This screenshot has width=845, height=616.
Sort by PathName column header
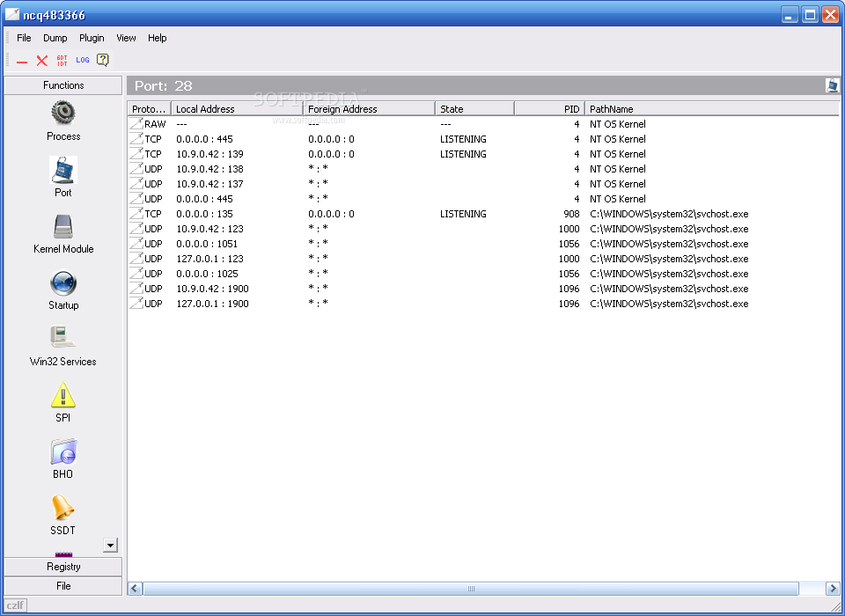[x=712, y=109]
